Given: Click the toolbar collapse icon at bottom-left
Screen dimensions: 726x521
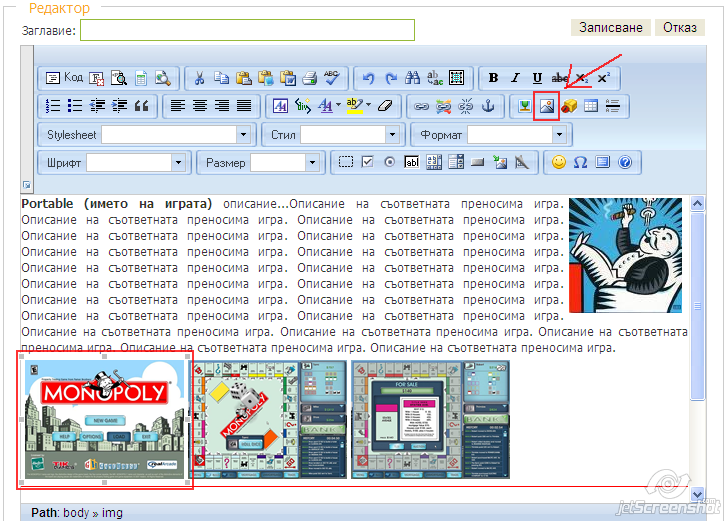Looking at the screenshot, I should pos(27,185).
